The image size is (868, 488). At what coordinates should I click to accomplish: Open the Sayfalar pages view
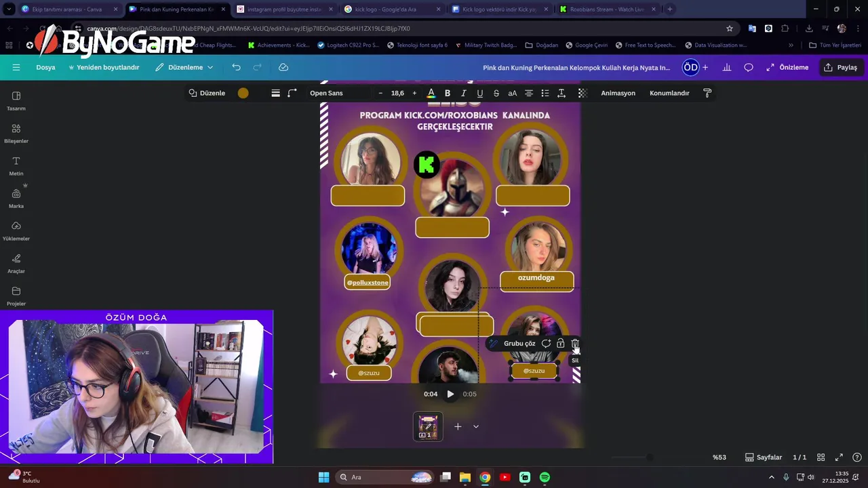click(x=764, y=457)
